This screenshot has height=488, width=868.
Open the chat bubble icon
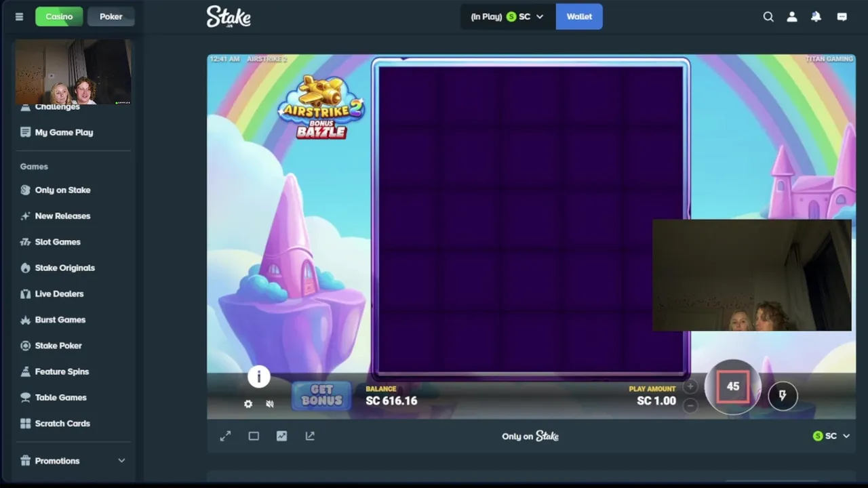point(842,17)
